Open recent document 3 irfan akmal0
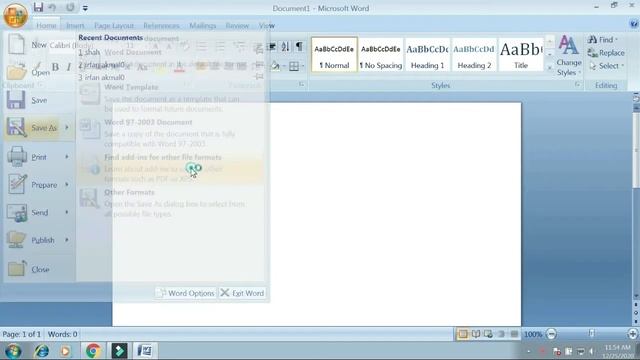The height and width of the screenshot is (360, 640). [102, 77]
